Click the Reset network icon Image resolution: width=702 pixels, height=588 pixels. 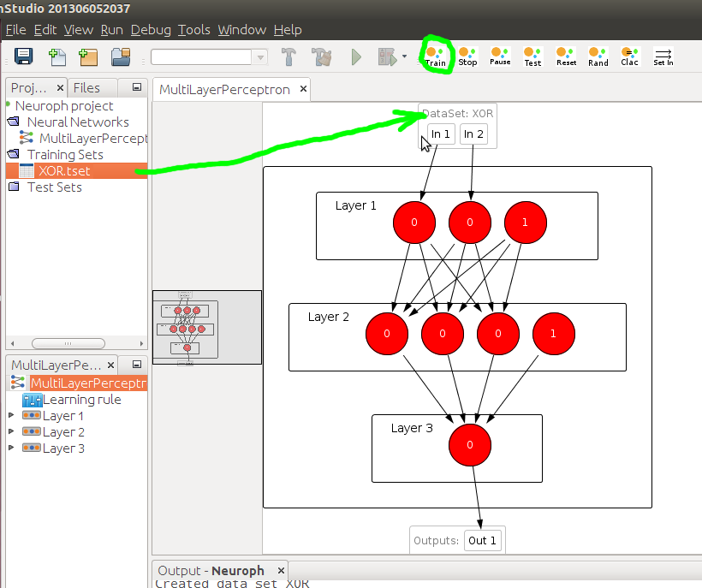tap(565, 56)
